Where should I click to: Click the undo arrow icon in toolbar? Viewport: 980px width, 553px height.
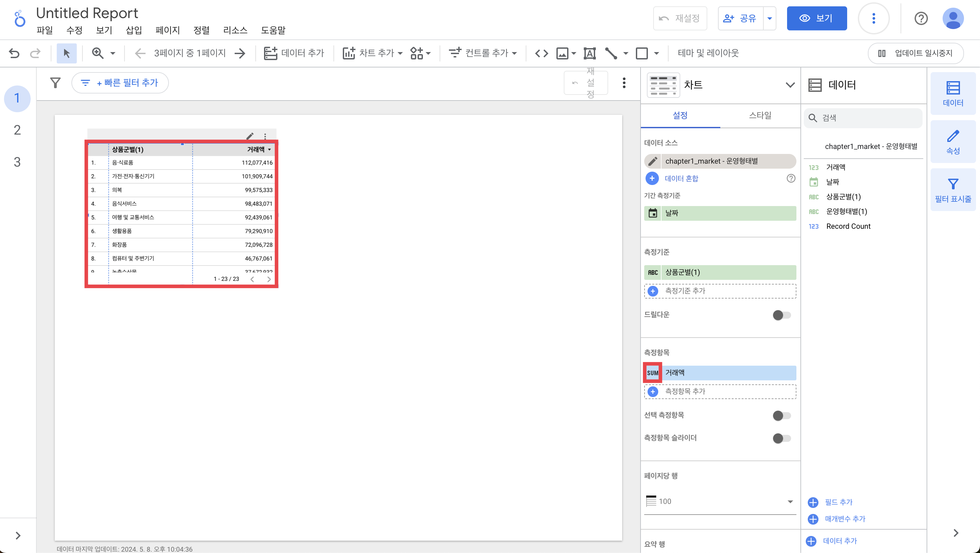point(14,53)
